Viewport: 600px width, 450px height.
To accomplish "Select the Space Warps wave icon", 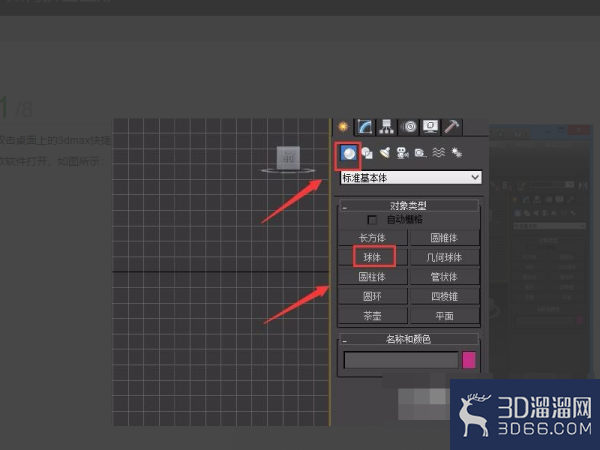I will pyautogui.click(x=439, y=153).
